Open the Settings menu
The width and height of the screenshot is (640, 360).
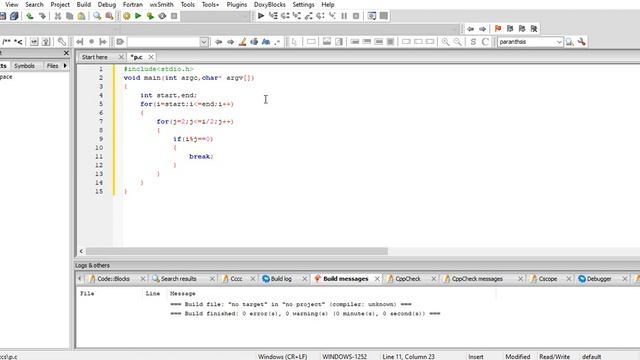pyautogui.click(x=303, y=4)
